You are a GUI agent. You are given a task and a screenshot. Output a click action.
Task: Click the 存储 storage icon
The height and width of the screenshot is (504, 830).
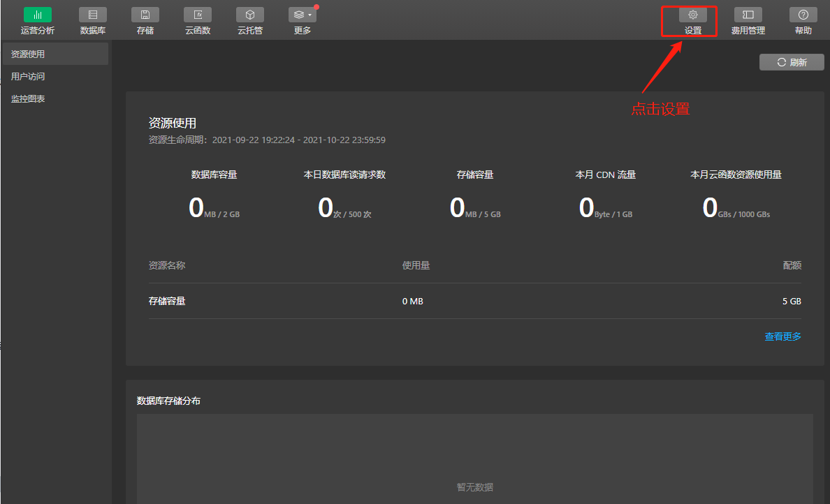[145, 15]
